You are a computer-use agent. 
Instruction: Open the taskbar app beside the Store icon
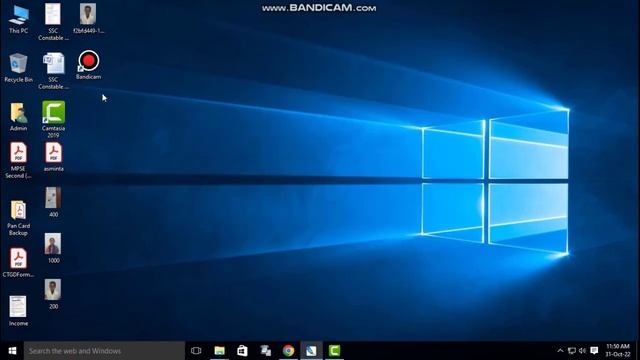[266, 351]
